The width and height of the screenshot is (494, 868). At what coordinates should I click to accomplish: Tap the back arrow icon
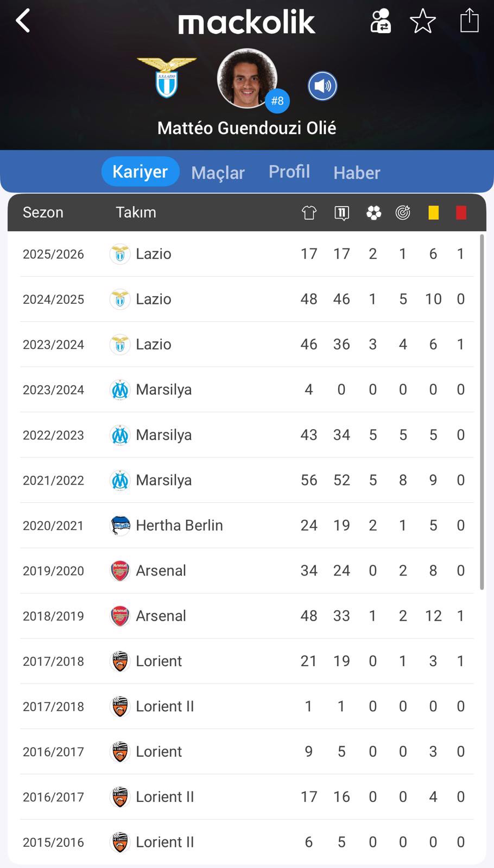[23, 22]
